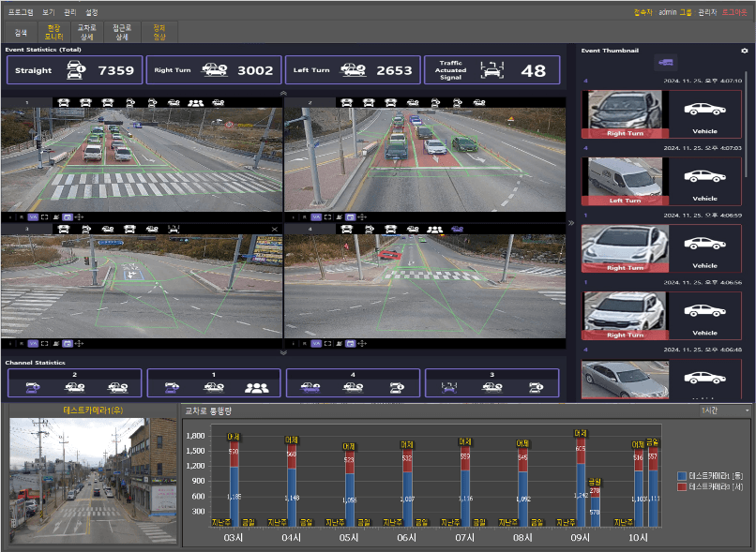Select the Right Turn statistics card
This screenshot has height=552, width=756.
214,70
